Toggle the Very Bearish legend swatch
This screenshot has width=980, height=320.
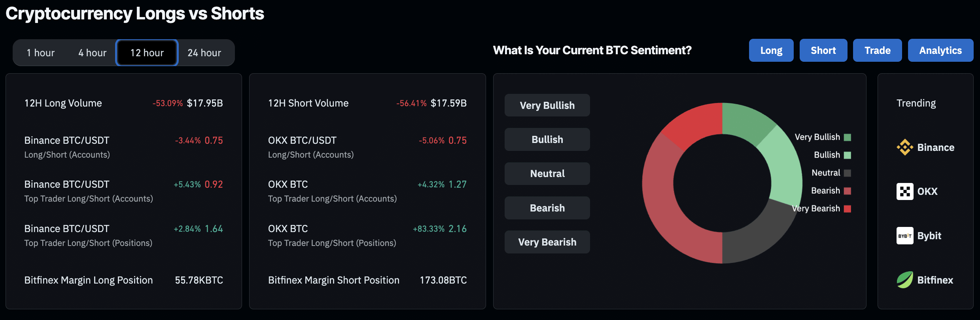coord(847,209)
